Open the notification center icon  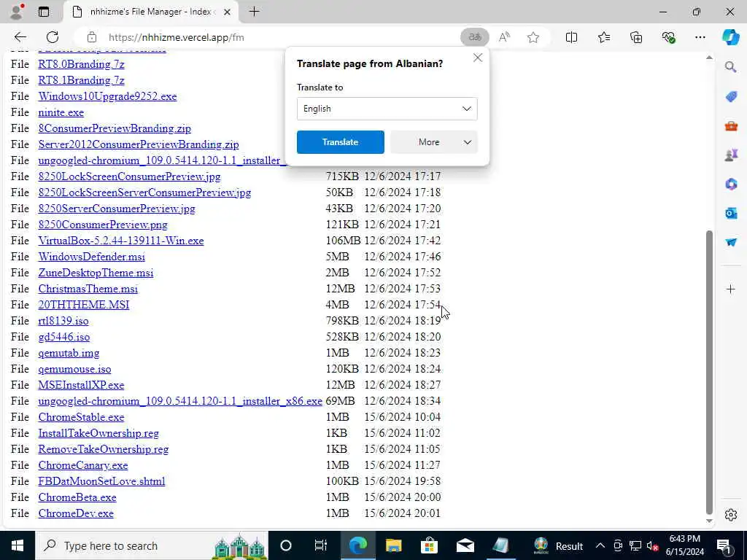pos(724,546)
